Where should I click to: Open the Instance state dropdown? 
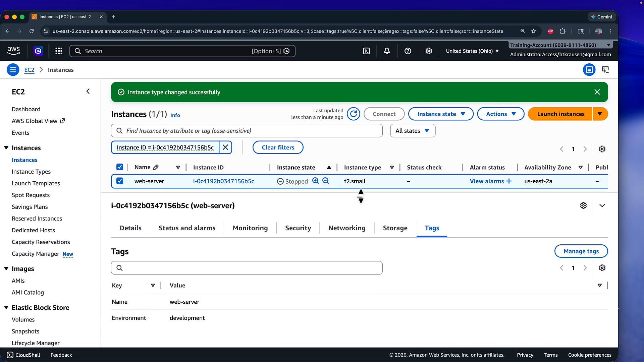tap(441, 114)
